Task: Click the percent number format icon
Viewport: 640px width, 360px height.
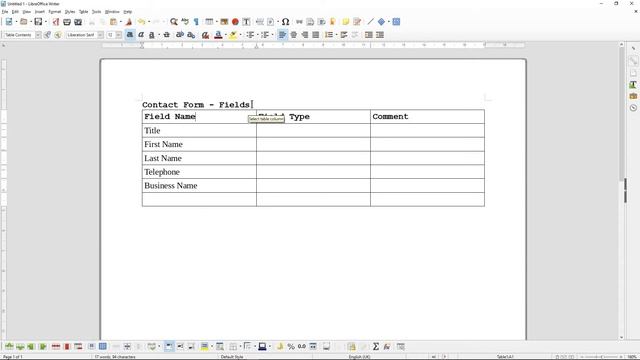Action: click(291, 347)
